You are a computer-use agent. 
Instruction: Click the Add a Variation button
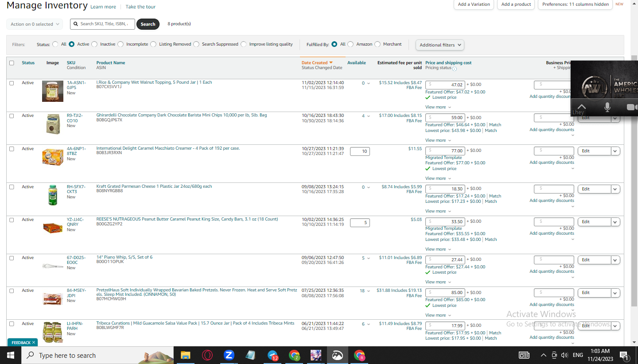474,4
